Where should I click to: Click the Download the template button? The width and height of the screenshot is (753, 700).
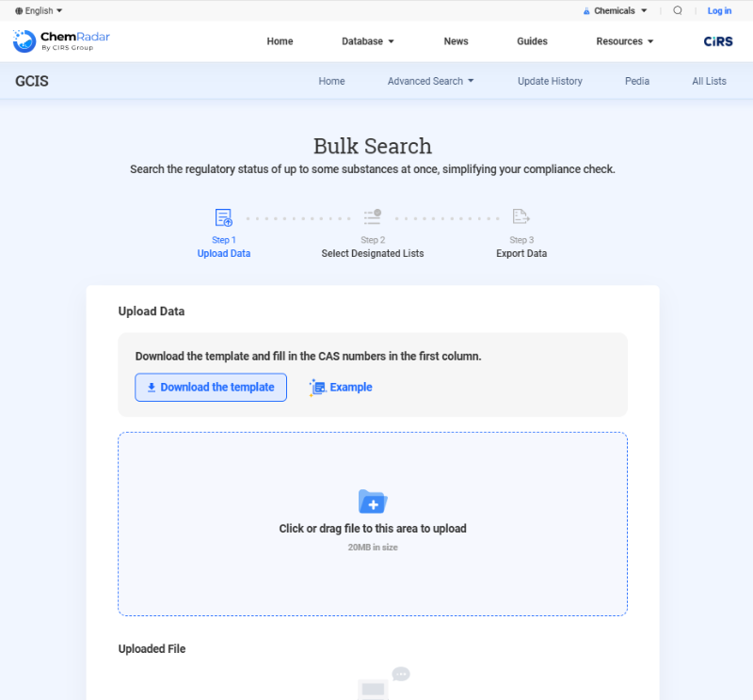211,388
